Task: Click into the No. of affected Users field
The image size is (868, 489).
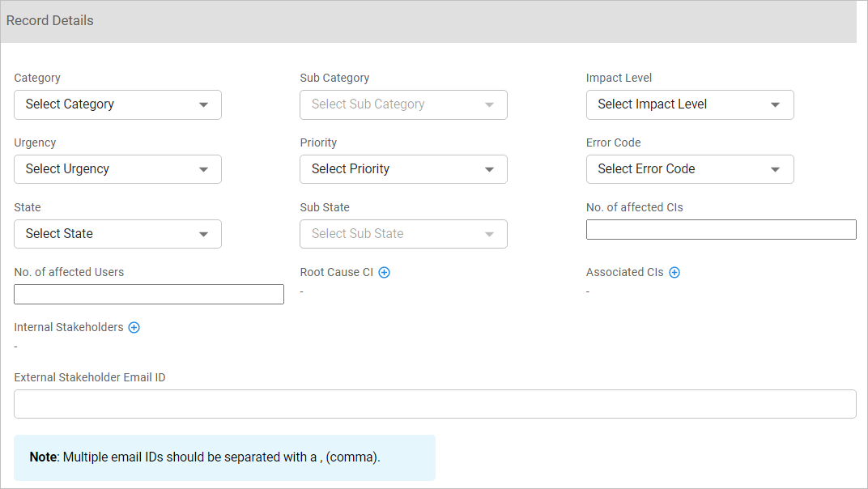Action: (x=149, y=295)
